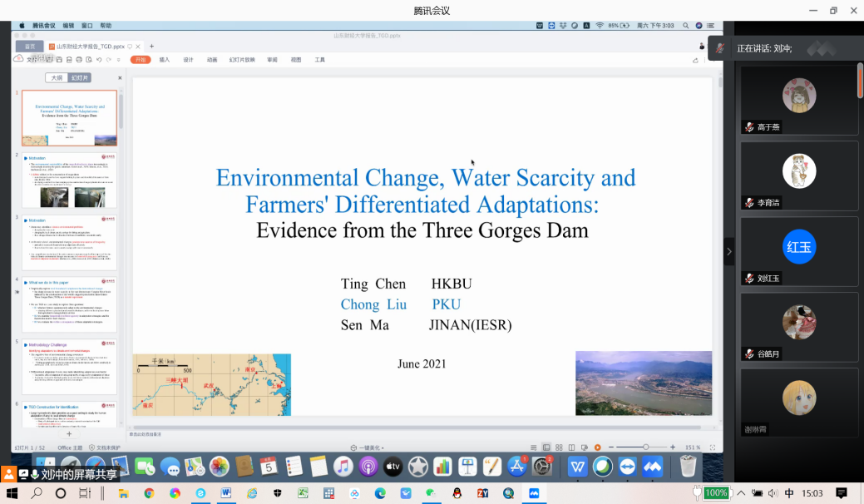Image resolution: width=864 pixels, height=504 pixels.
Task: Open the Podcasts app from dock
Action: [368, 467]
